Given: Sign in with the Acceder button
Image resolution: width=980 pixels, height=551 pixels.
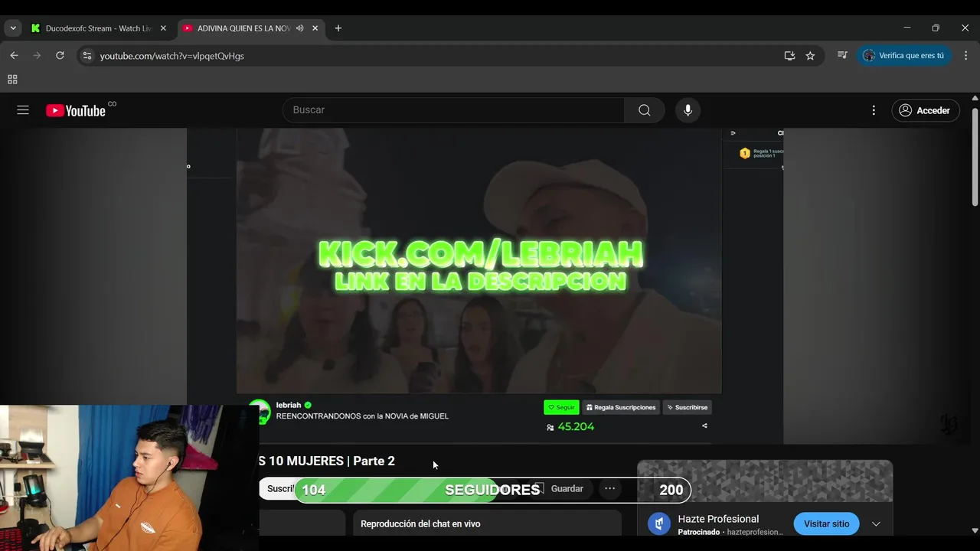Looking at the screenshot, I should pos(925,110).
